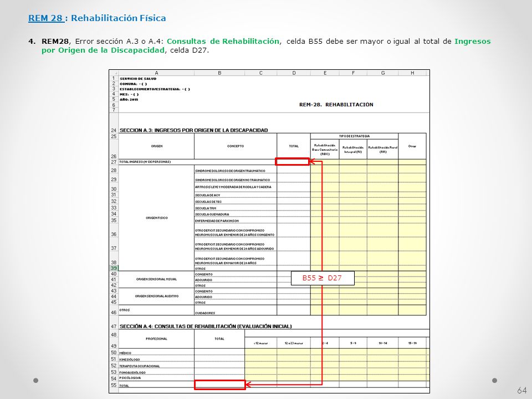Click the "TERAPEUTA OCUPACIONAL" row label

[x=139, y=366]
